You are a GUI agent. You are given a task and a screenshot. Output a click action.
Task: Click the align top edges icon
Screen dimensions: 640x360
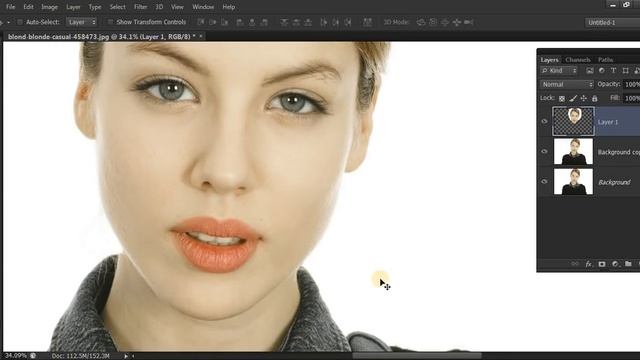pyautogui.click(x=201, y=22)
